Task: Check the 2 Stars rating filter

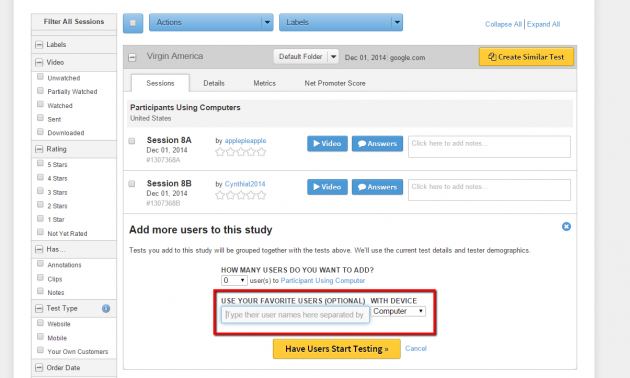Action: pos(40,204)
